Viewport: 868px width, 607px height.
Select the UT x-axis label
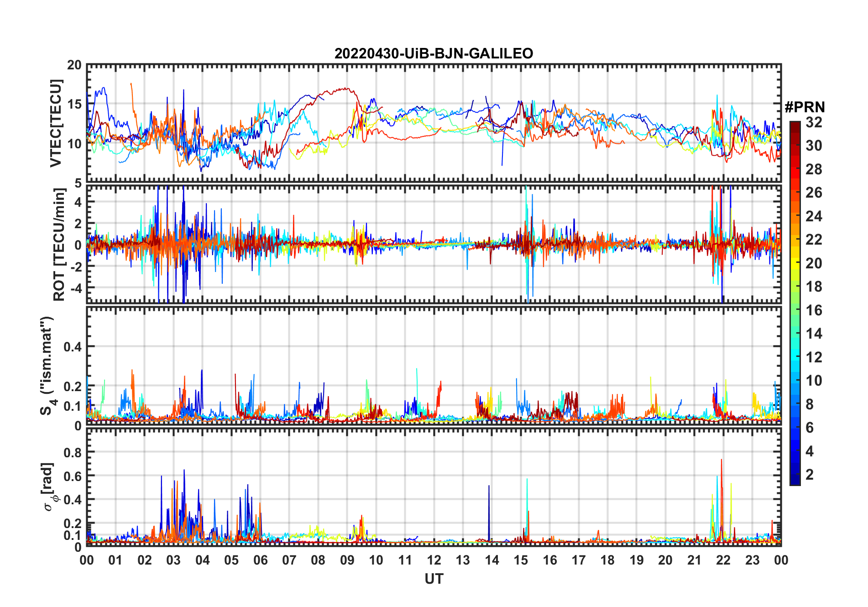point(434,579)
